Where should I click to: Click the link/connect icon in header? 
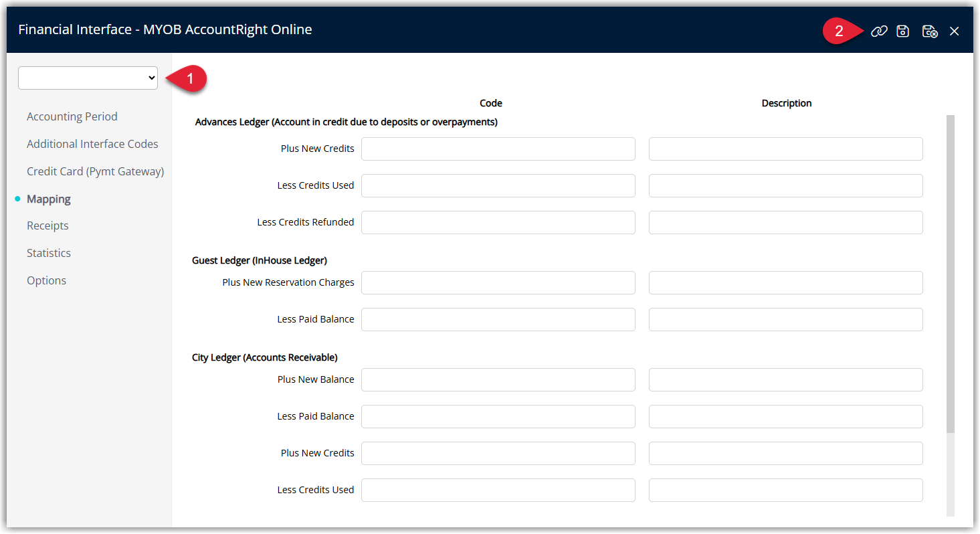click(x=879, y=31)
